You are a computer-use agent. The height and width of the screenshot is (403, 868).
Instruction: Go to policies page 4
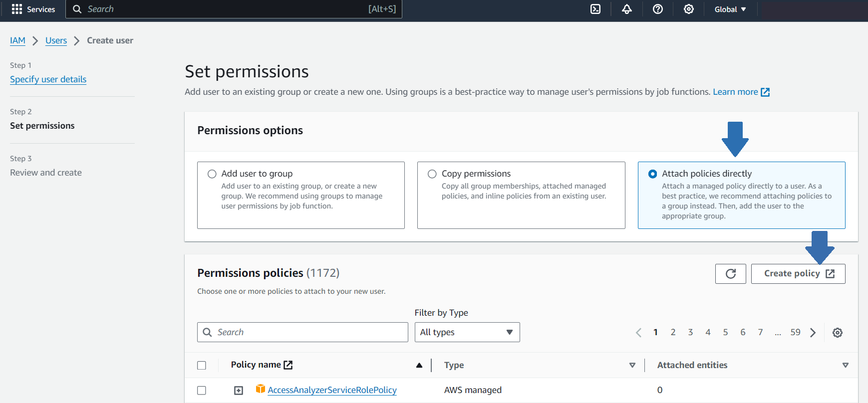click(708, 332)
